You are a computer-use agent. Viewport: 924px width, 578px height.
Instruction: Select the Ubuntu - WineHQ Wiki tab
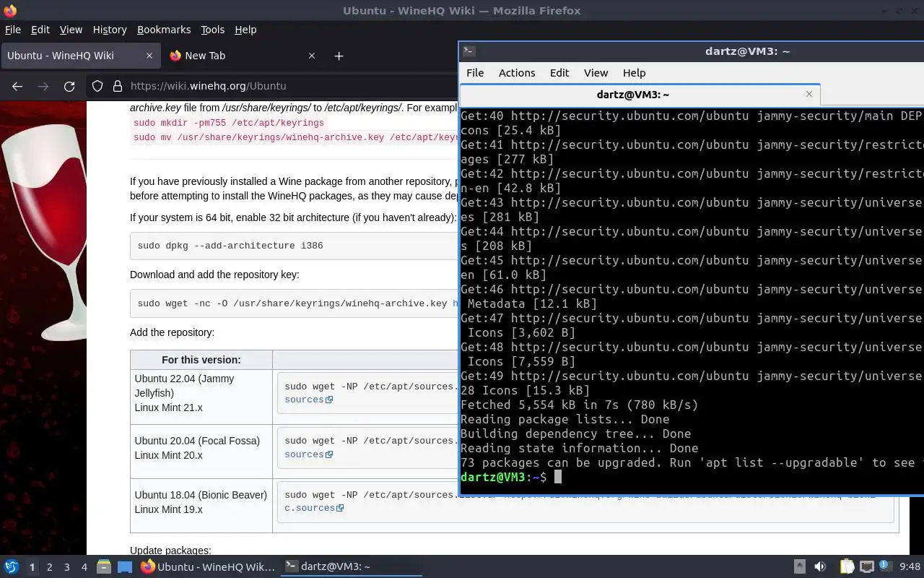point(79,56)
